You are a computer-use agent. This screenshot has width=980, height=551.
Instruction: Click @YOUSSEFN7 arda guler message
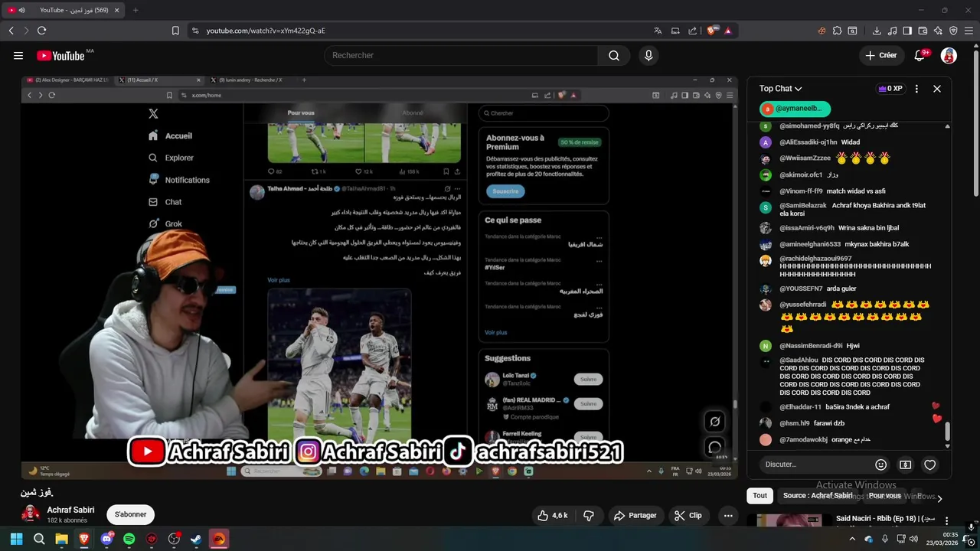(818, 289)
